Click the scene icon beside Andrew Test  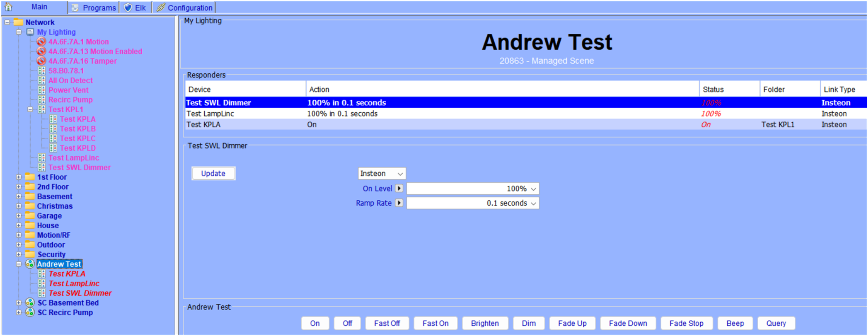click(30, 264)
